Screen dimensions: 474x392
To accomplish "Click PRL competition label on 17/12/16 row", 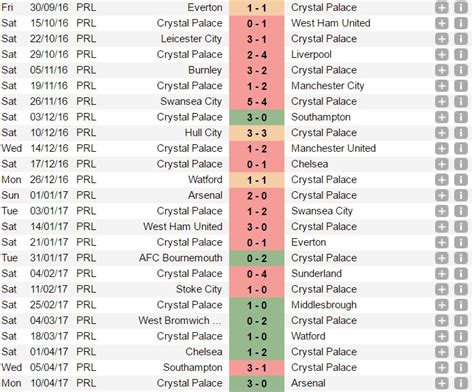I will tap(86, 164).
